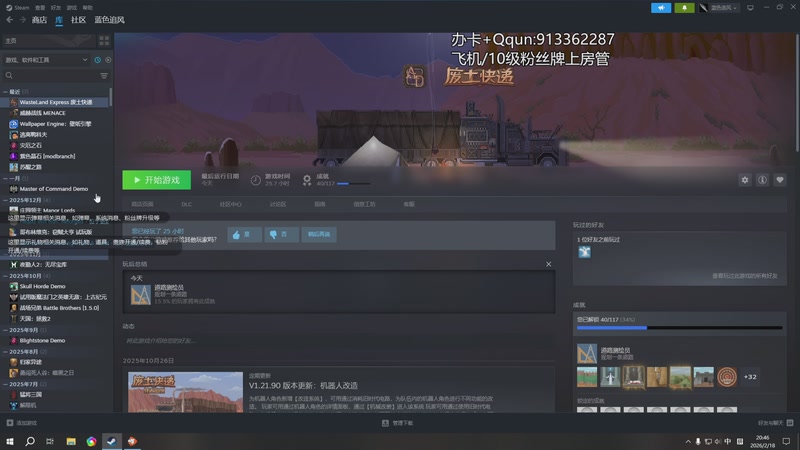This screenshot has height=450, width=800.
Task: Click the forward navigation arrow
Action: (22, 20)
